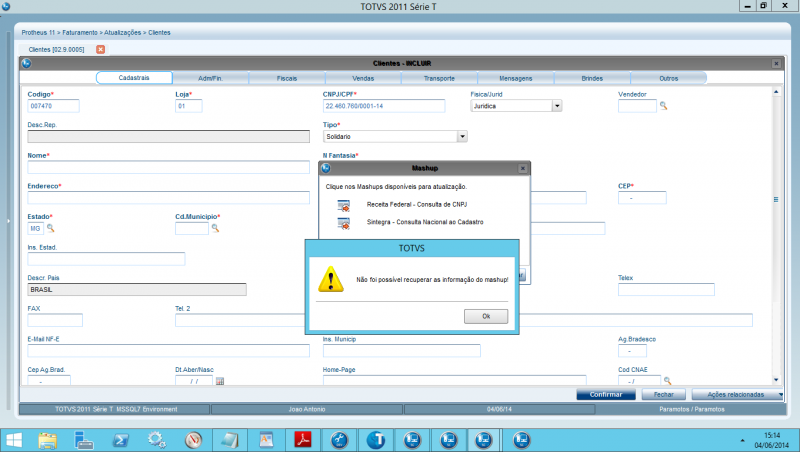Click the Joao Antonio status bar entry
Viewport: 800px width, 452px height.
[x=307, y=409]
